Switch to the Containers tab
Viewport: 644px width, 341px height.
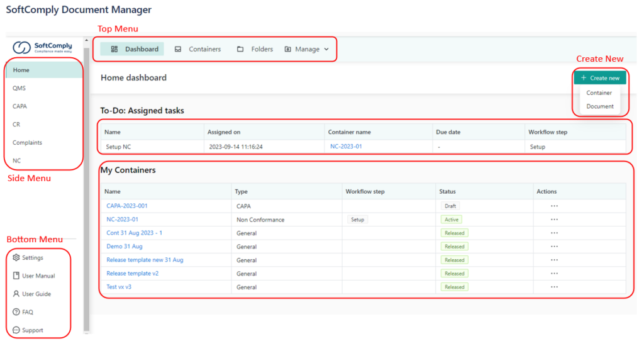click(x=198, y=49)
